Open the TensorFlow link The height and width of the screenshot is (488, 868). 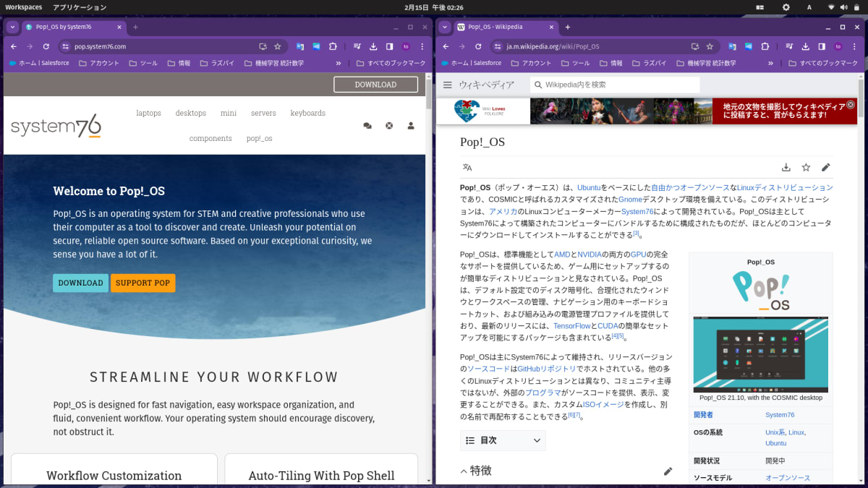(x=571, y=326)
